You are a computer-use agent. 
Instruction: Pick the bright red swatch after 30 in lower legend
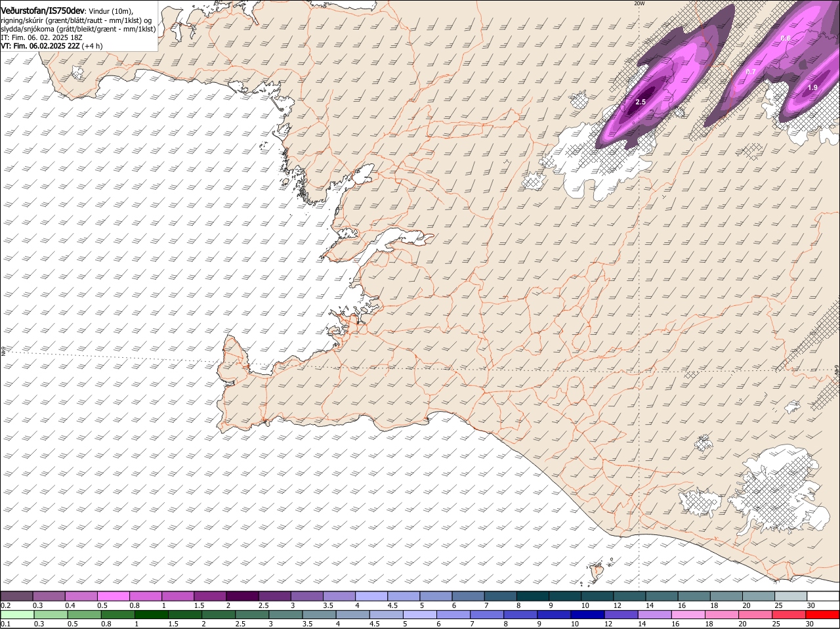click(x=823, y=615)
